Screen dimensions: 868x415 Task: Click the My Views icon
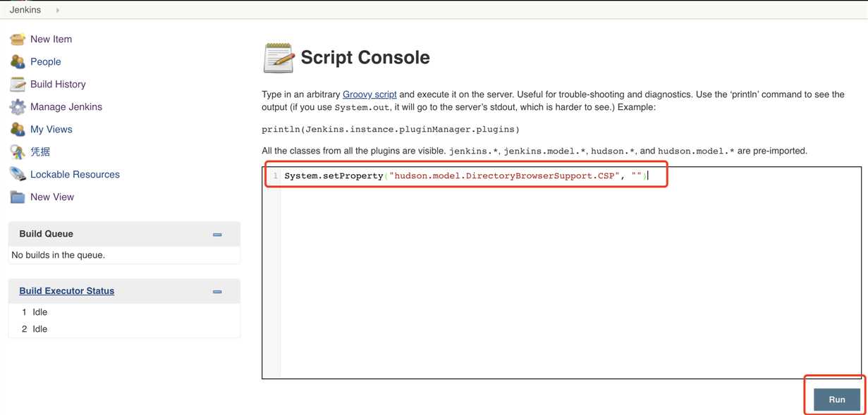click(x=18, y=129)
